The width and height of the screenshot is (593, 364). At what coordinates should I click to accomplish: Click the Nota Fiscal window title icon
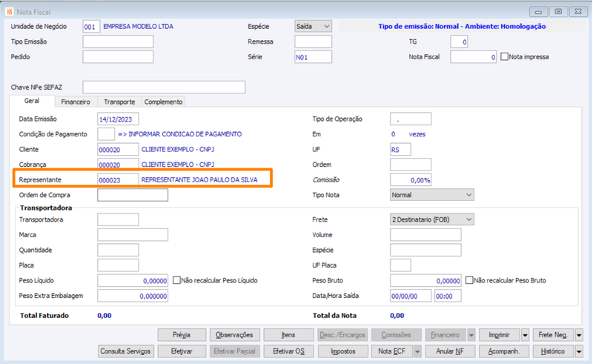tap(10, 12)
